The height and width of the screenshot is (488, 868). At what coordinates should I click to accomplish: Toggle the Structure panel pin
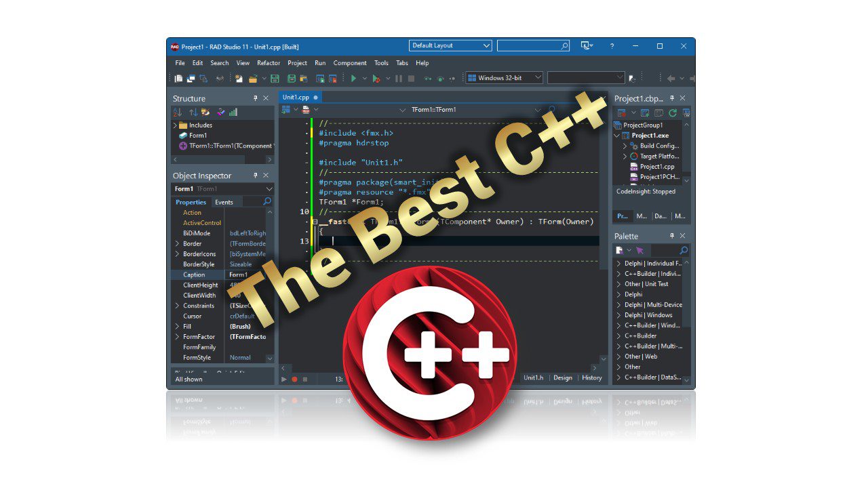pyautogui.click(x=256, y=98)
